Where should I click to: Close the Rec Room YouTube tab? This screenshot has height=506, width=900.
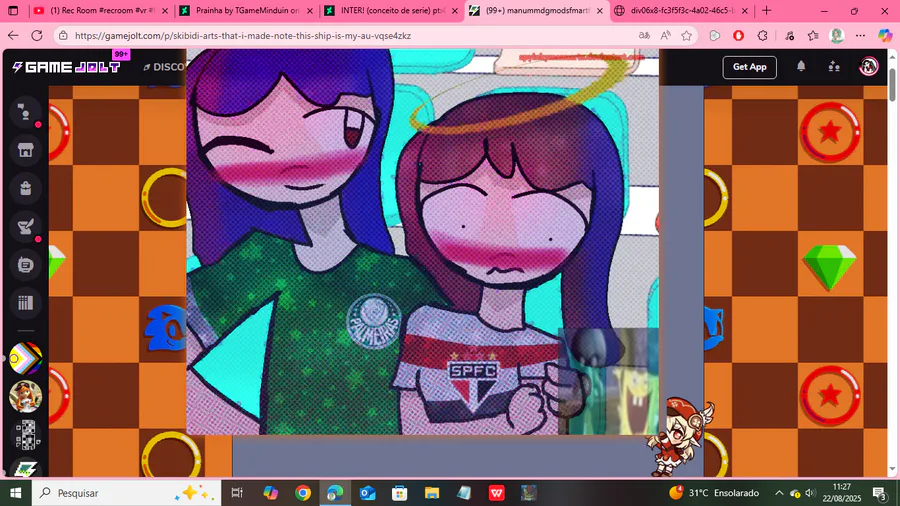pyautogui.click(x=165, y=10)
